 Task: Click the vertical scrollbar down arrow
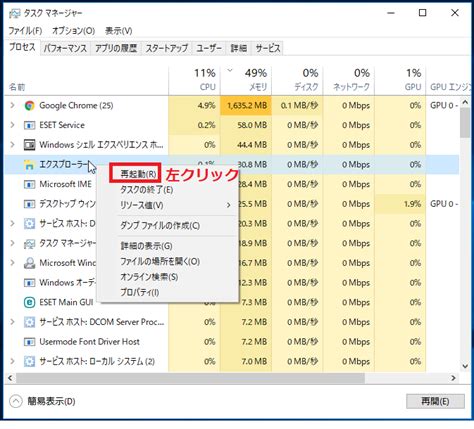pyautogui.click(x=465, y=366)
